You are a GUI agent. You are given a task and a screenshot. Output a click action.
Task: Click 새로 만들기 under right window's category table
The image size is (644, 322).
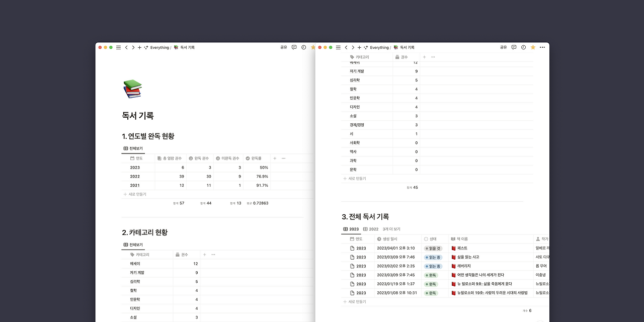point(355,179)
